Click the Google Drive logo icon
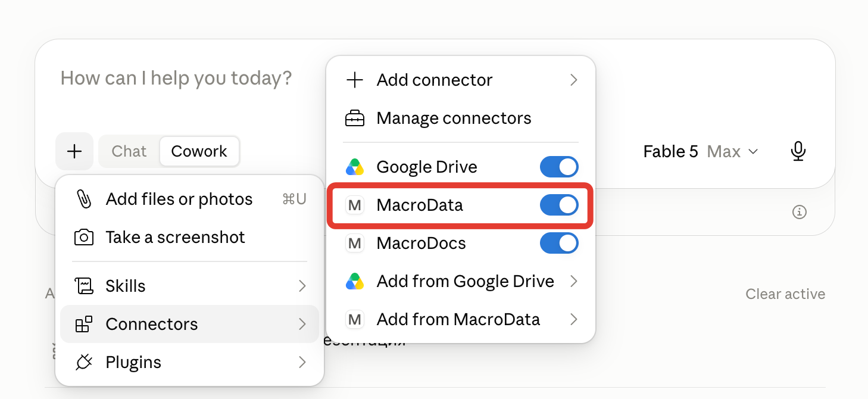 point(355,167)
